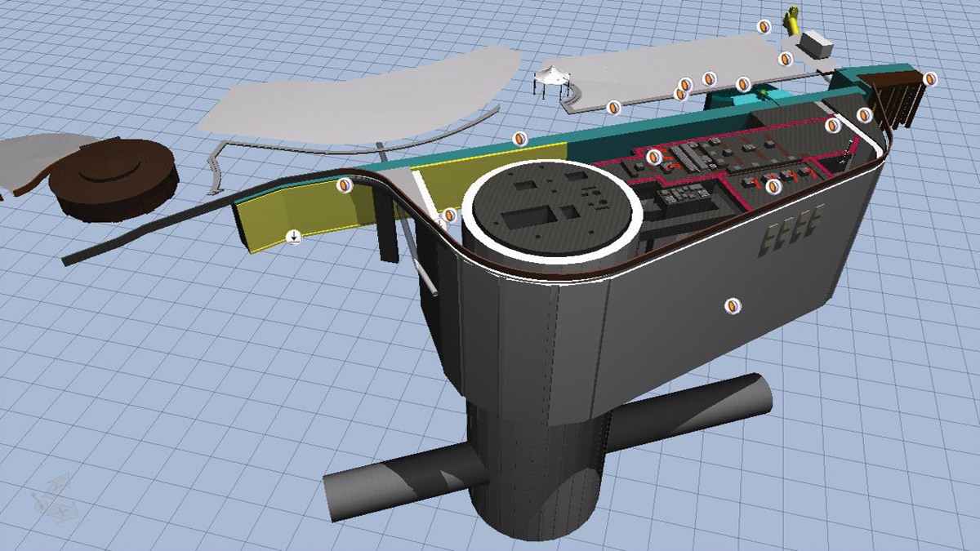Click the marker directly above the bright teal block
The image size is (980, 551).
(742, 84)
